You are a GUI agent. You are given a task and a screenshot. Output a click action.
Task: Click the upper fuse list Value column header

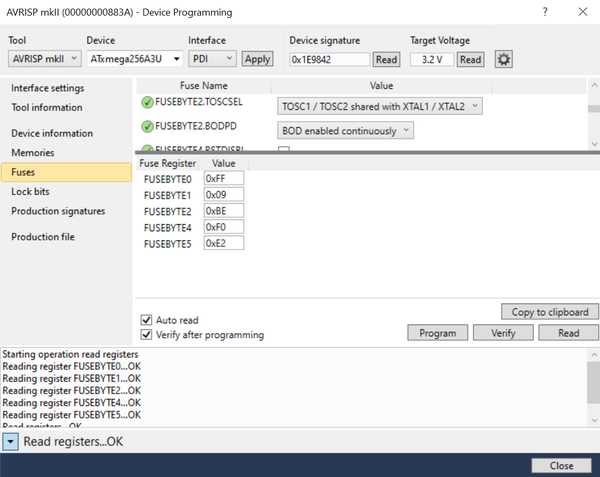(381, 86)
